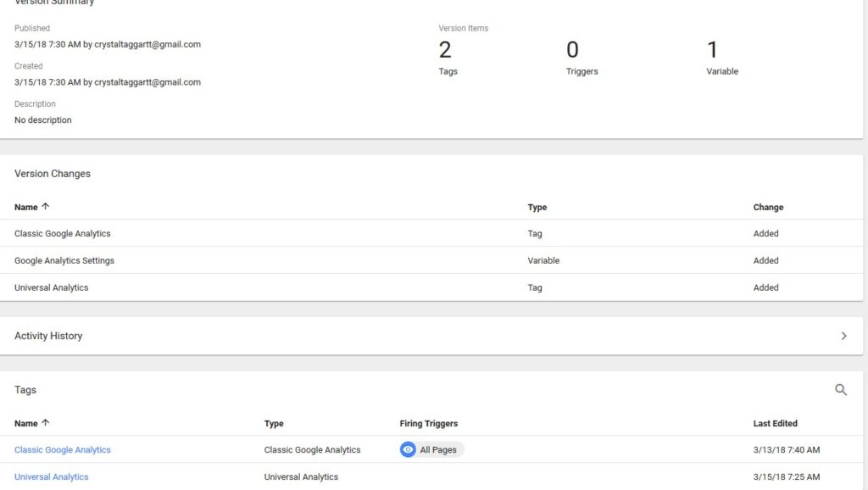
Task: Select the Classic Google Analytics row in Version Changes
Action: pyautogui.click(x=431, y=234)
